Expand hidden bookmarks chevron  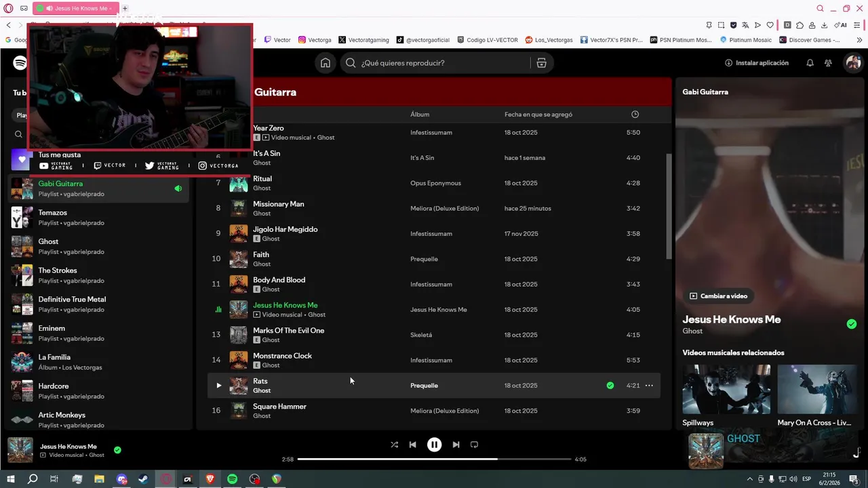[x=859, y=40]
